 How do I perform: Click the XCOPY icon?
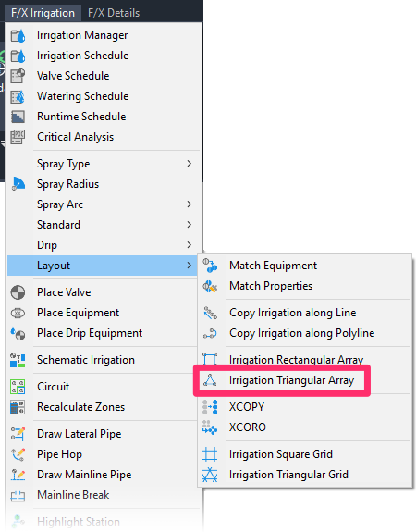210,407
